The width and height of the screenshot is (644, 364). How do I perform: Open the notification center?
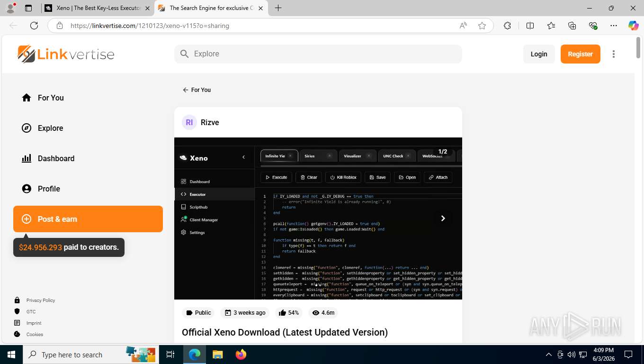[x=628, y=355]
